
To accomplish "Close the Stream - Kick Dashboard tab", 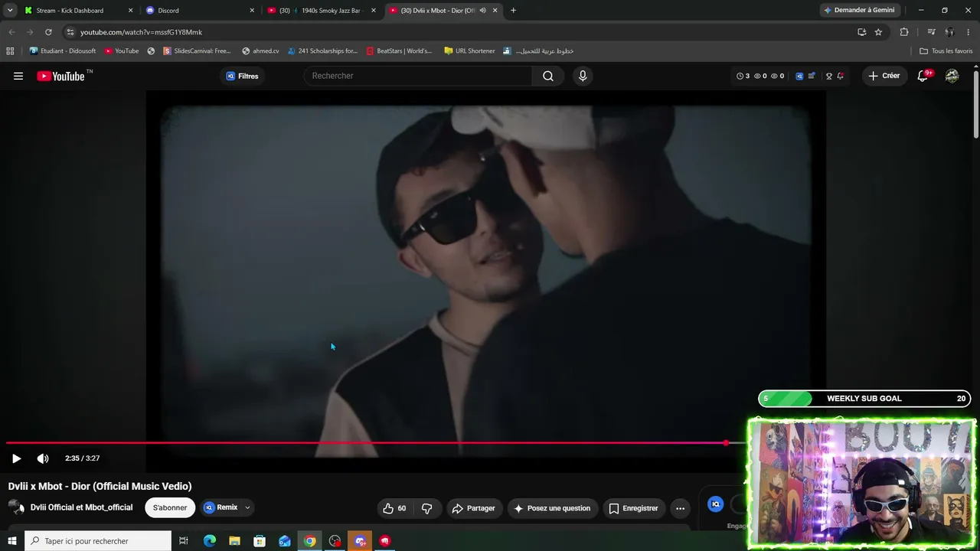I will pyautogui.click(x=130, y=11).
